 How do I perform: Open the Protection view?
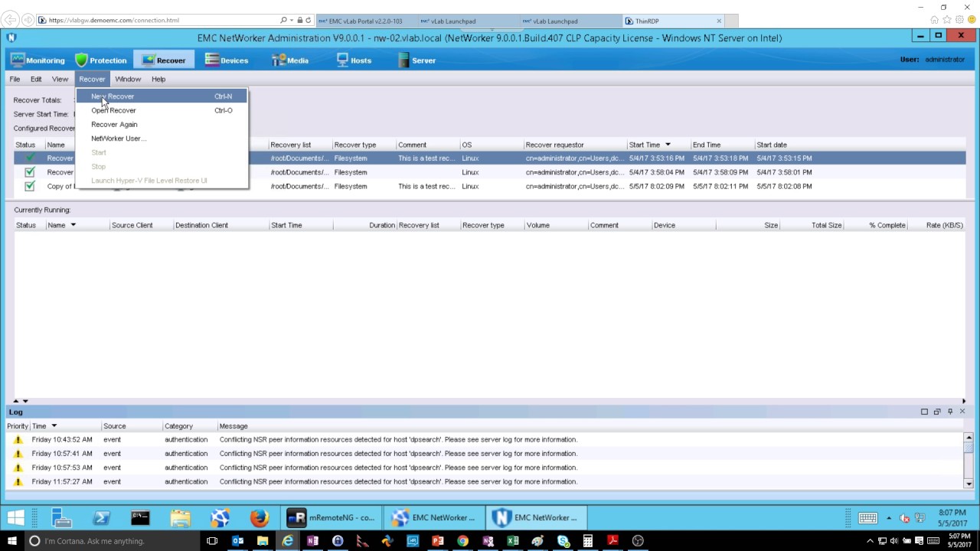click(x=100, y=60)
